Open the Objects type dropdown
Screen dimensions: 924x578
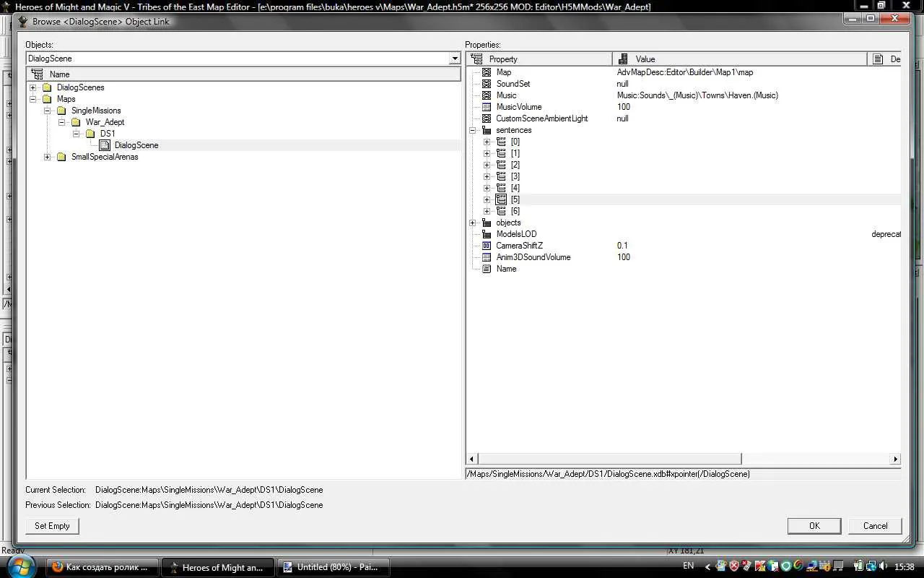[x=455, y=59]
